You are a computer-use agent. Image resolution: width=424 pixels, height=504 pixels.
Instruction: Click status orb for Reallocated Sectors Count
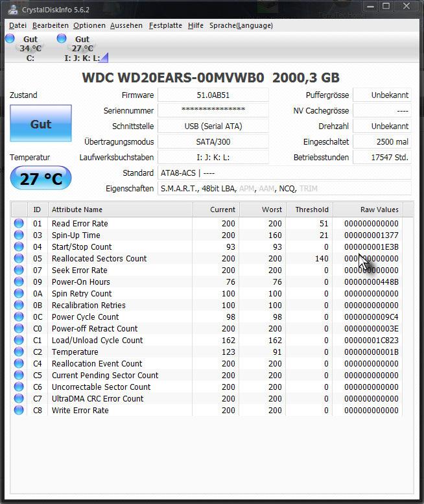(19, 258)
